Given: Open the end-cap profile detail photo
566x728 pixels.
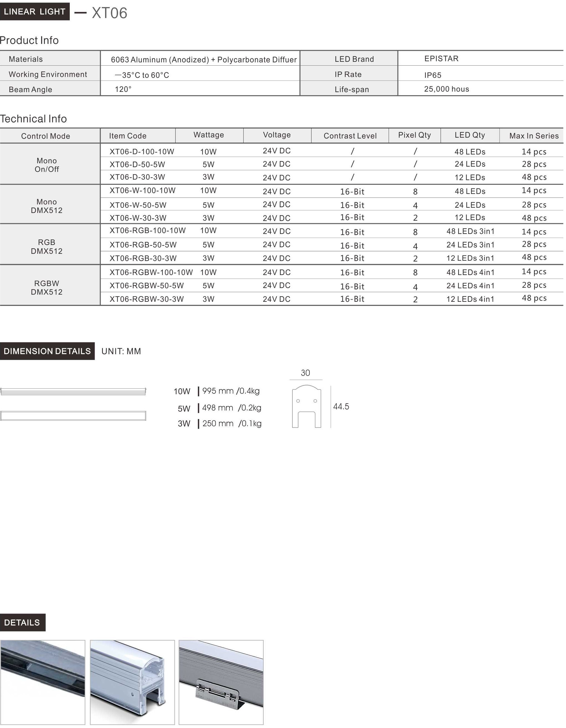Looking at the screenshot, I should (132, 682).
